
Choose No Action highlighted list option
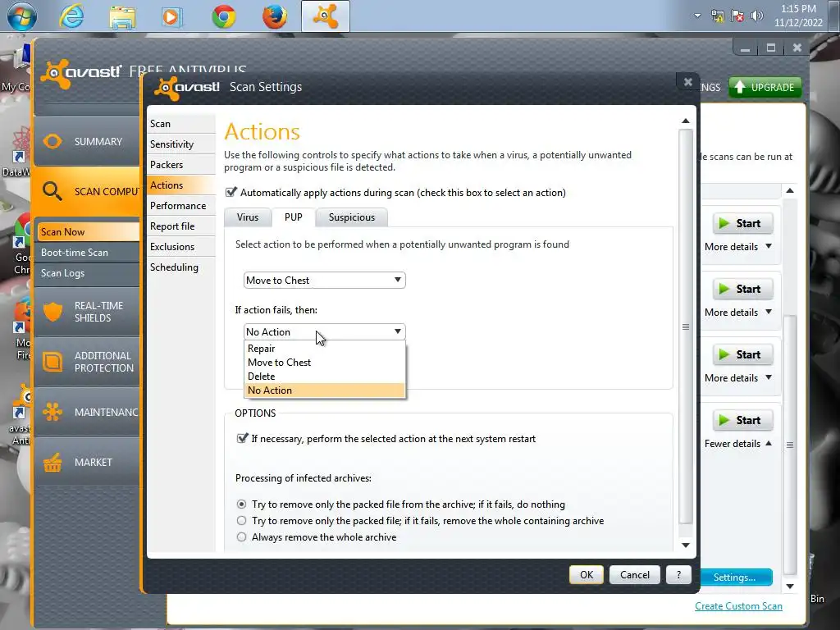click(x=324, y=390)
